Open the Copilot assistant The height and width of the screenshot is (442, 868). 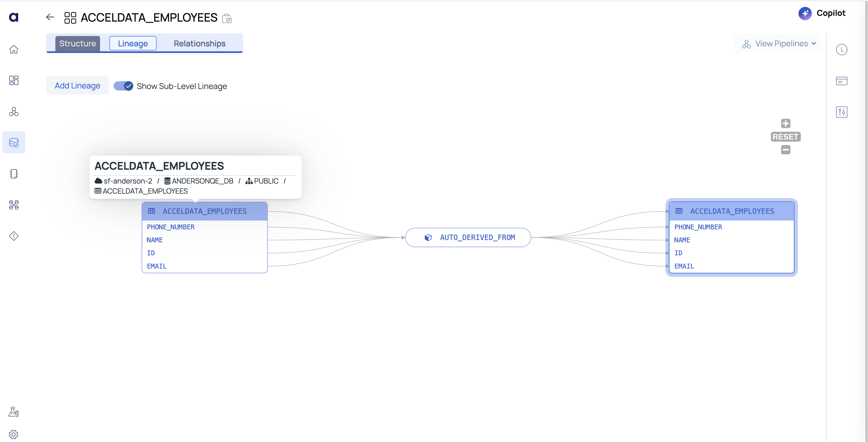tap(822, 13)
